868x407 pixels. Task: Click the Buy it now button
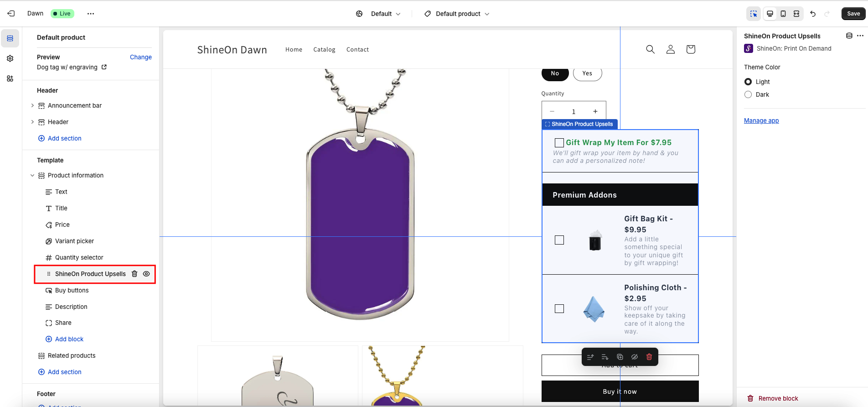(x=620, y=391)
